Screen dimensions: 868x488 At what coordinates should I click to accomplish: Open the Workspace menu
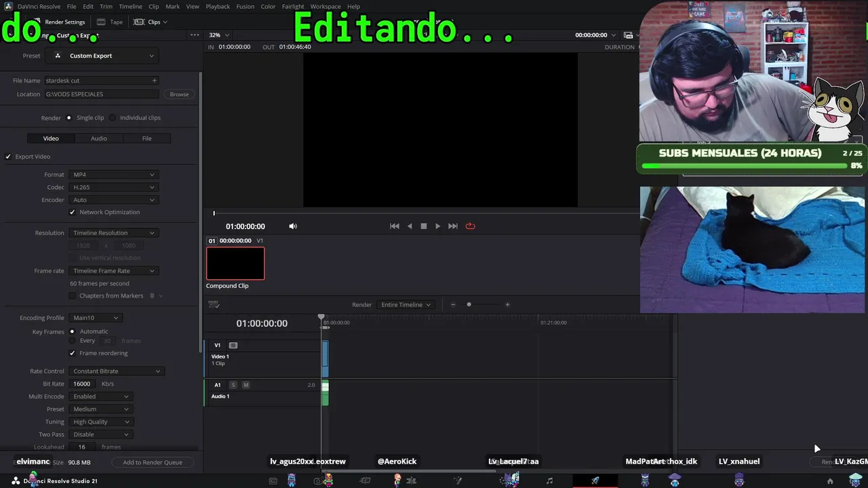point(325,6)
